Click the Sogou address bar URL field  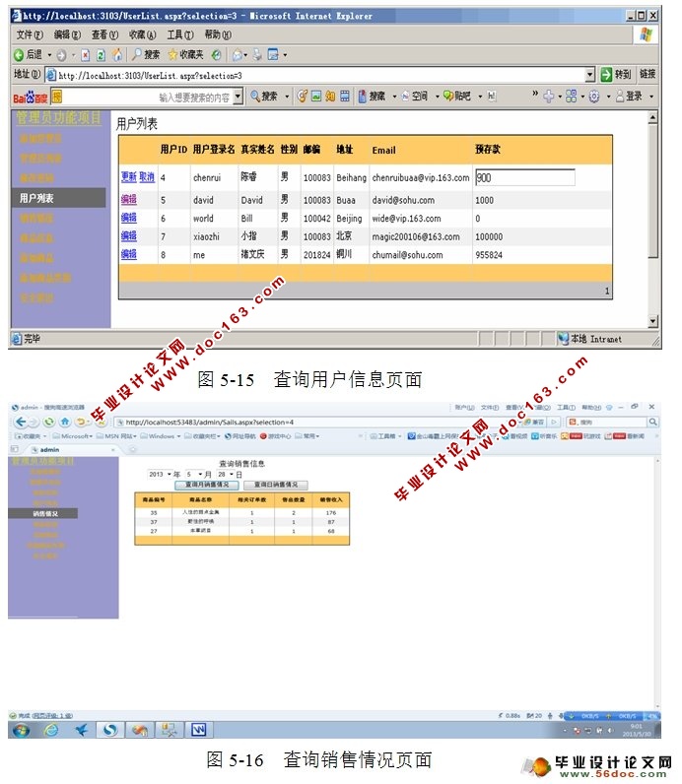[x=315, y=423]
